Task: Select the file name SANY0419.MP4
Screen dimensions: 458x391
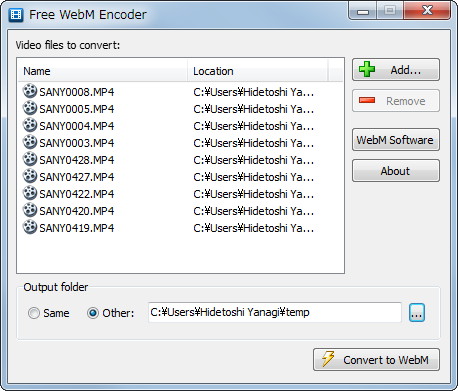Action: click(x=77, y=228)
